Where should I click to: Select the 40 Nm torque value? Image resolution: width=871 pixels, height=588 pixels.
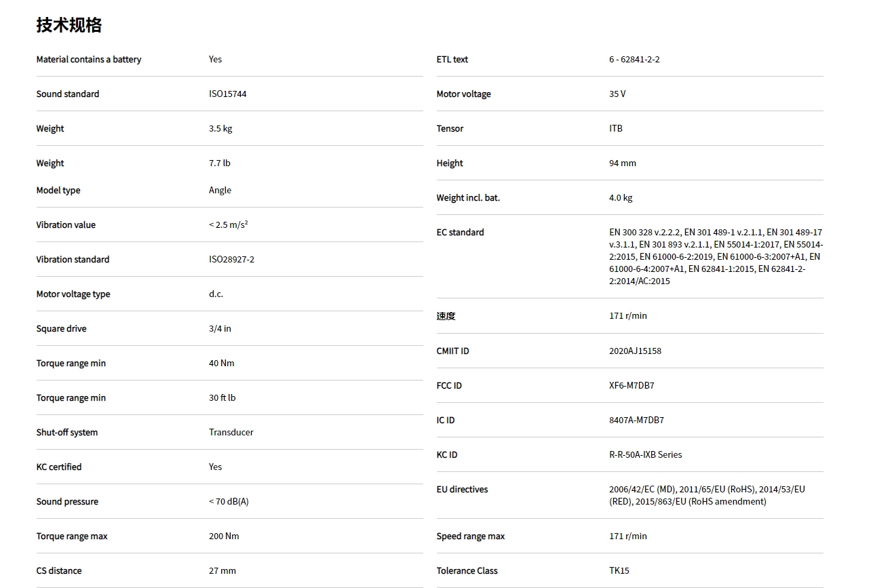(x=221, y=364)
